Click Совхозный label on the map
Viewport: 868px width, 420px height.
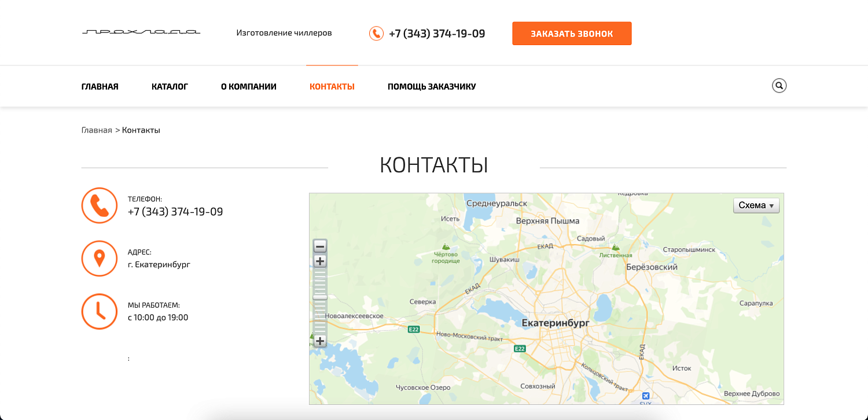click(538, 386)
